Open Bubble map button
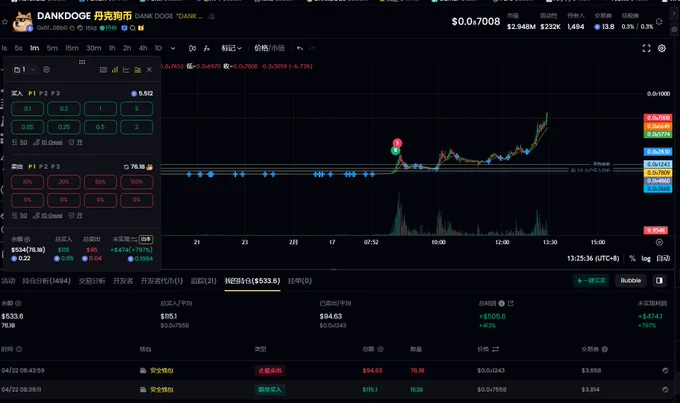Viewport: 680px width, 403px height. pyautogui.click(x=631, y=281)
